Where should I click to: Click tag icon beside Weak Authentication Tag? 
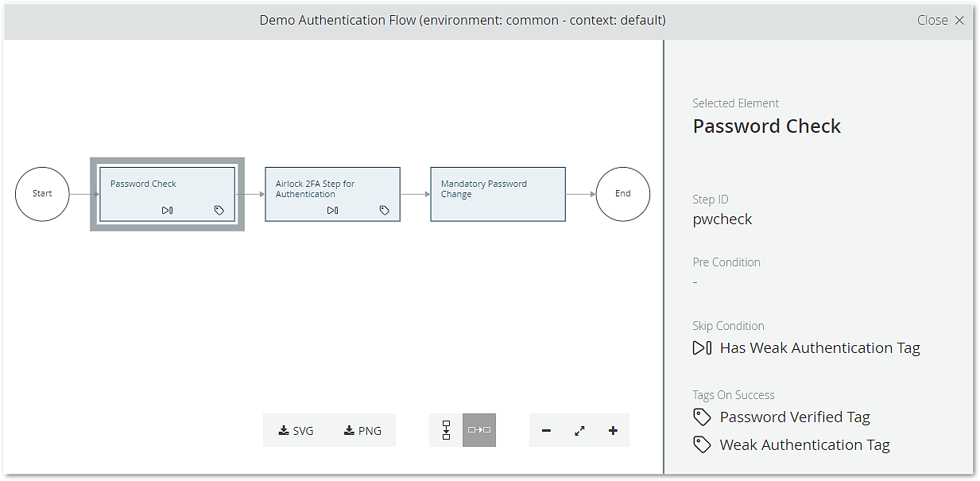tap(702, 445)
